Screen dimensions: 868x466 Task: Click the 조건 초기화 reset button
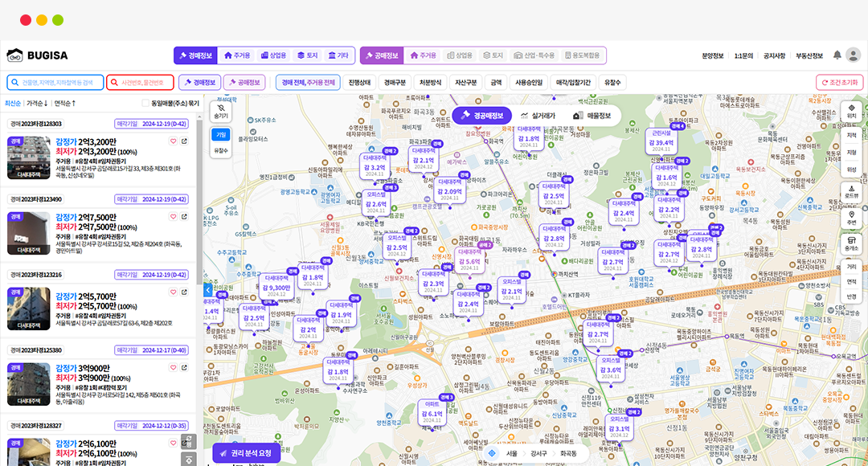click(839, 82)
